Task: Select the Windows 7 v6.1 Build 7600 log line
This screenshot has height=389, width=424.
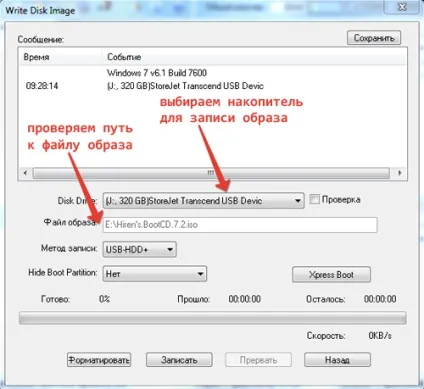Action: pos(157,73)
